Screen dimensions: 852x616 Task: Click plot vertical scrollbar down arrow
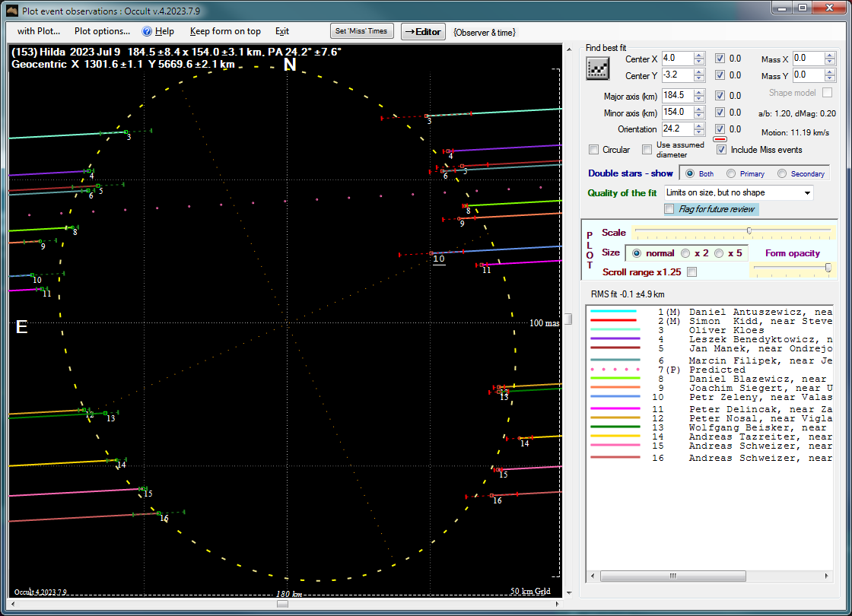pos(569,593)
